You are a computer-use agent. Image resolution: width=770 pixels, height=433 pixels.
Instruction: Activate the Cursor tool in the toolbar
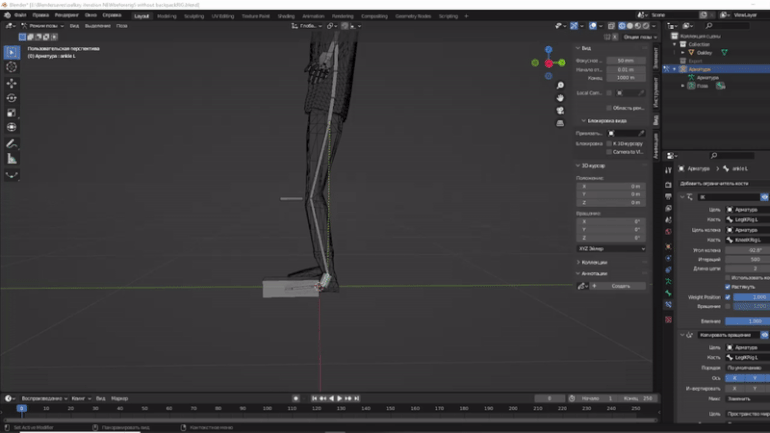click(12, 67)
